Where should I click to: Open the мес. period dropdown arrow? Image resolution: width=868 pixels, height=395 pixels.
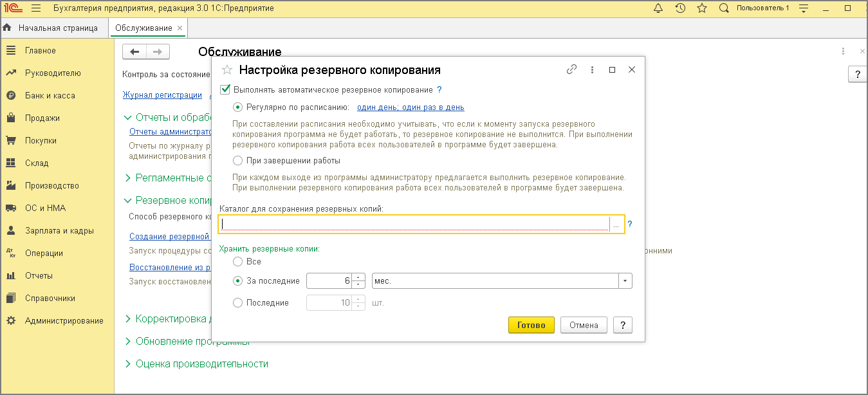point(625,281)
